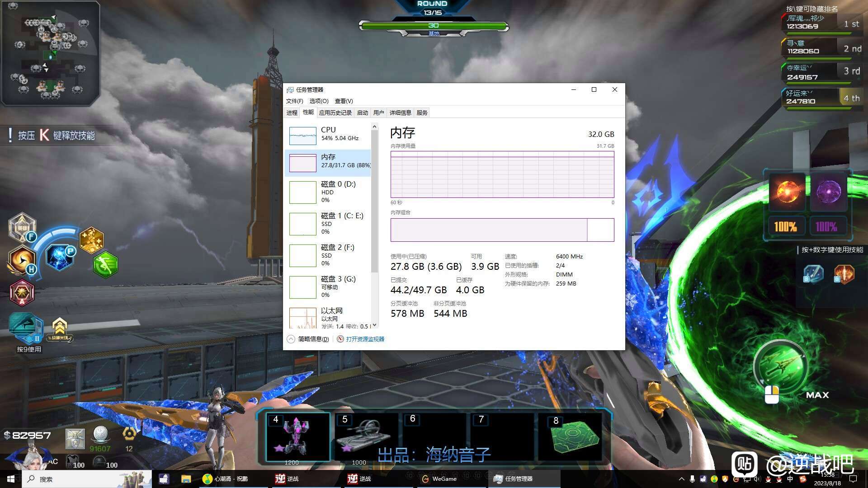Open File Explorer from the taskbar
Image resolution: width=868 pixels, height=488 pixels.
(186, 479)
